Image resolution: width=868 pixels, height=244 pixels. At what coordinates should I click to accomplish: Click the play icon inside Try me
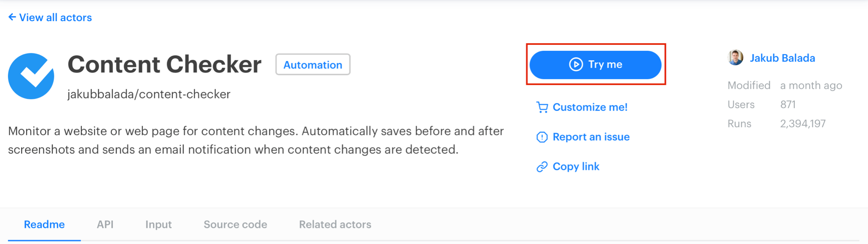pos(576,64)
